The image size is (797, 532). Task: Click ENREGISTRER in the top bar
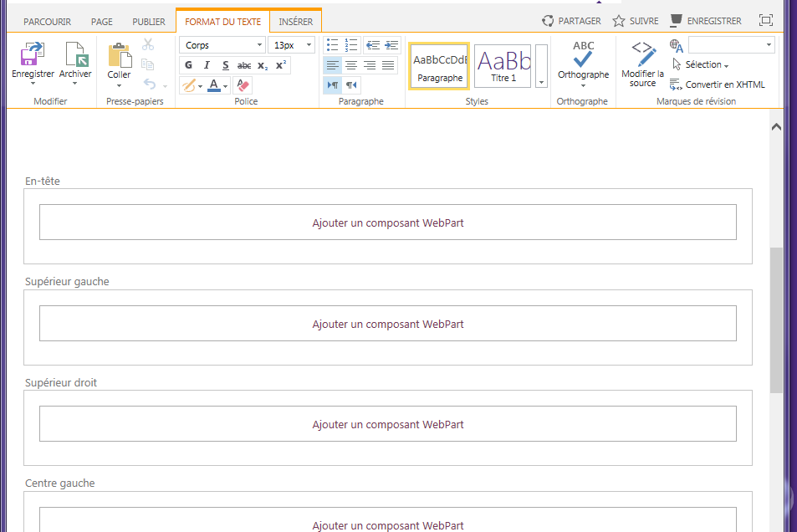[x=706, y=21]
